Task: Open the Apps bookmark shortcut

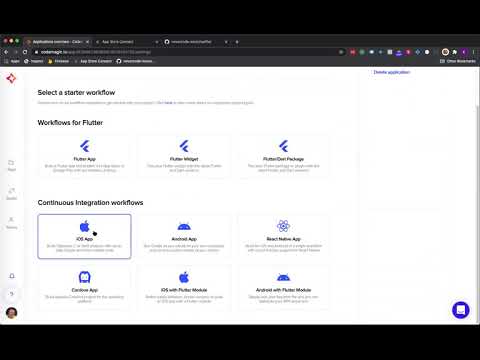Action: click(12, 61)
